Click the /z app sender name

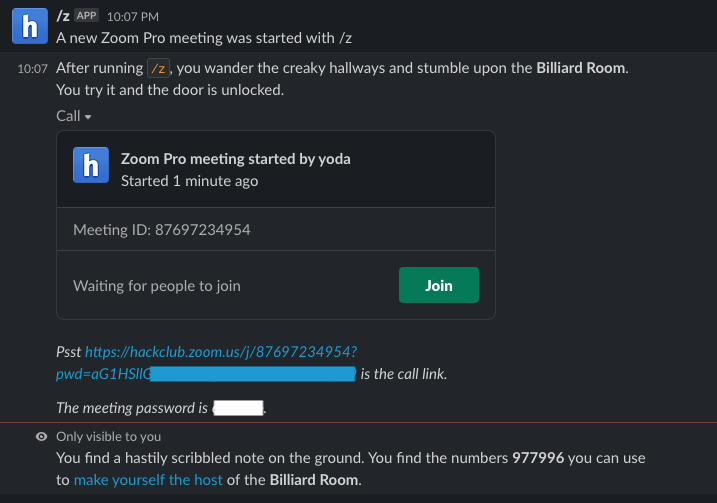click(x=63, y=16)
